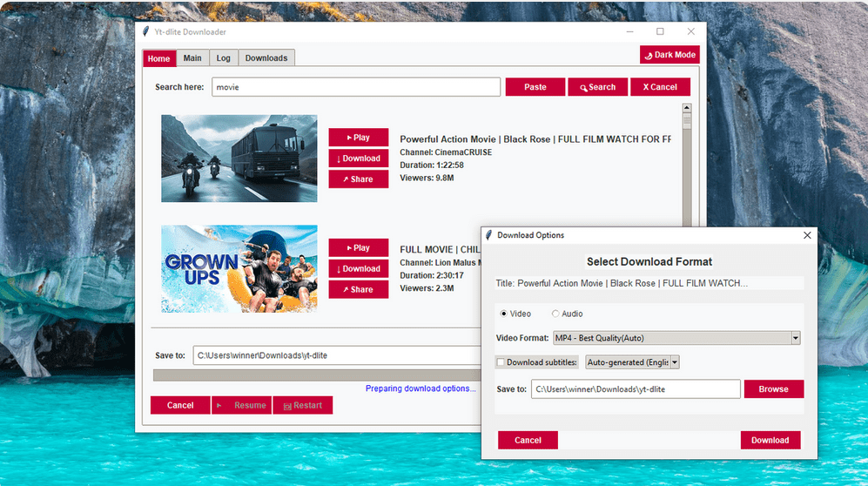Viewport: 868px width, 486px height.
Task: Click the Search button with magnifier icon
Action: click(x=597, y=87)
